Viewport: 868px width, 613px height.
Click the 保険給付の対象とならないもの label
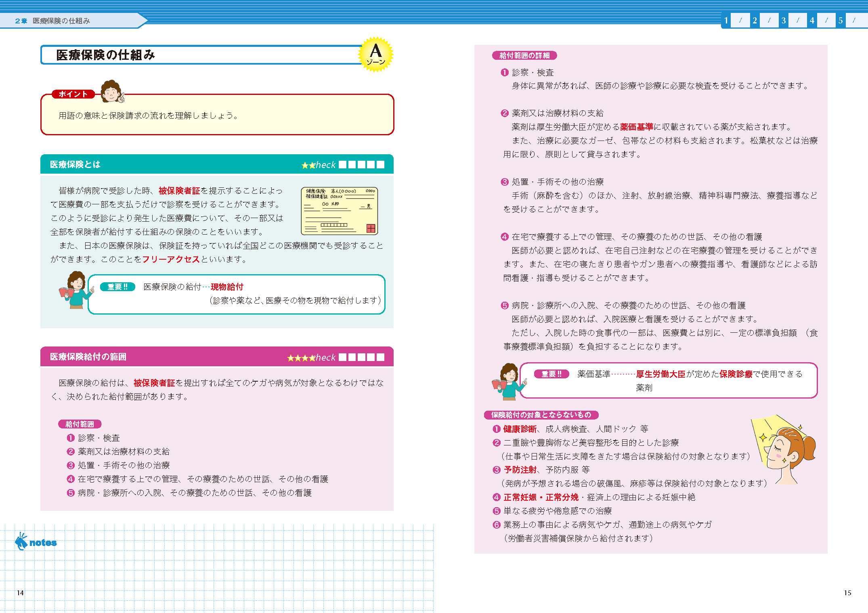541,415
